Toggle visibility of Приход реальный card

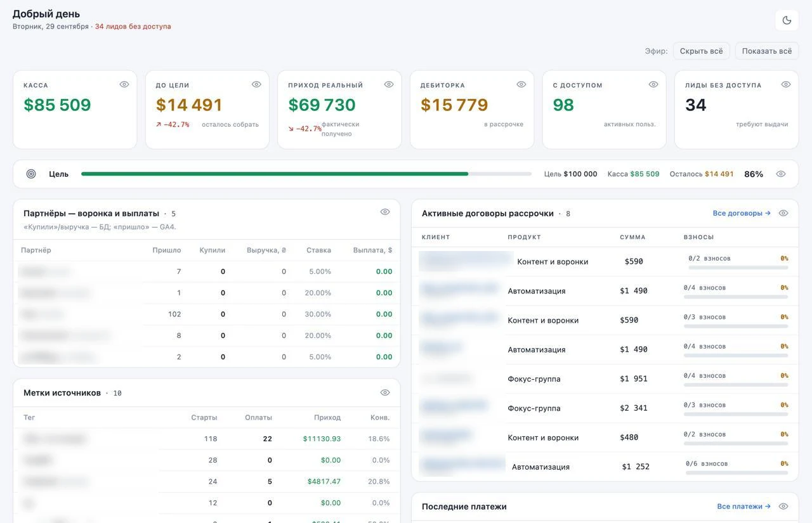coord(389,84)
